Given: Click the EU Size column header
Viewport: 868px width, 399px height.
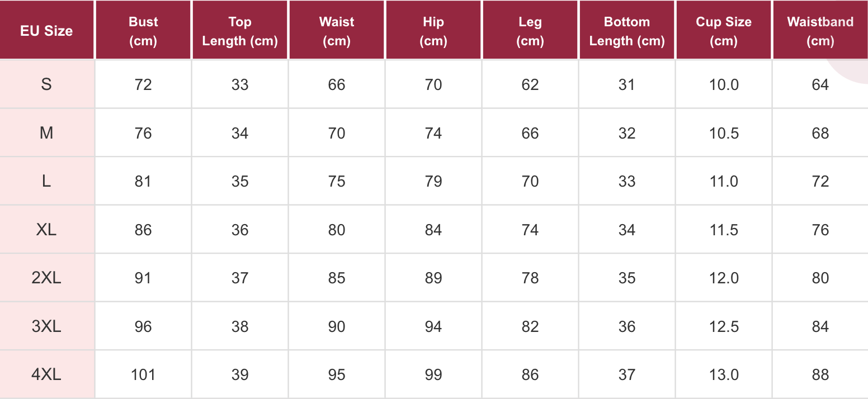Looking at the screenshot, I should coord(46,31).
